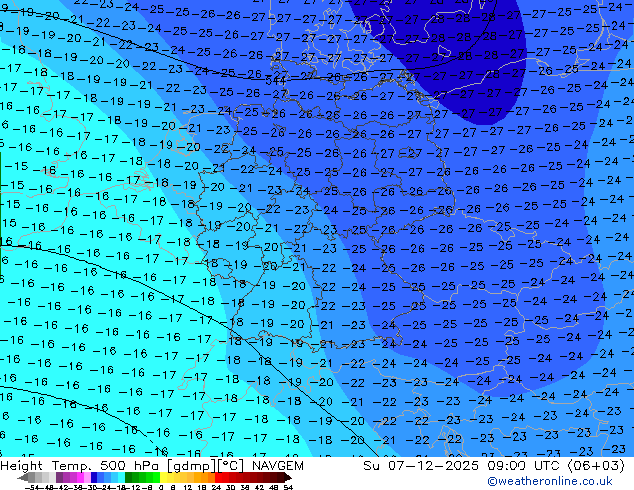Screen dimensions: 634x490
Task: Pick the dark blue legend swatch at -30
Action: 94,477
